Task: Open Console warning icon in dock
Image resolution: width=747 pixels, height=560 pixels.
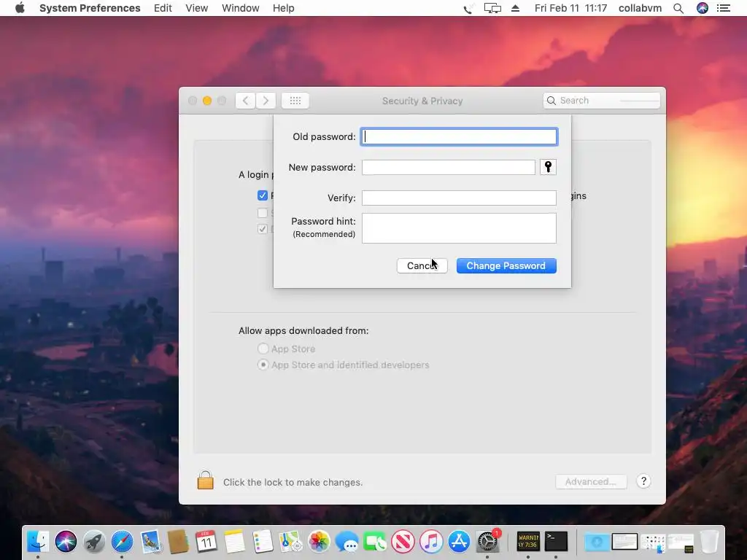Action: pyautogui.click(x=528, y=542)
